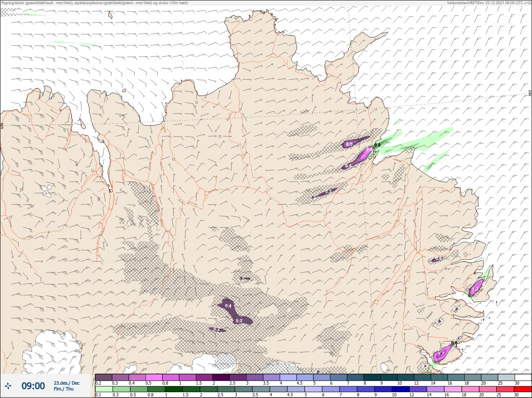Click the 09:00 forecast time
The width and height of the screenshot is (532, 398).
coord(33,386)
